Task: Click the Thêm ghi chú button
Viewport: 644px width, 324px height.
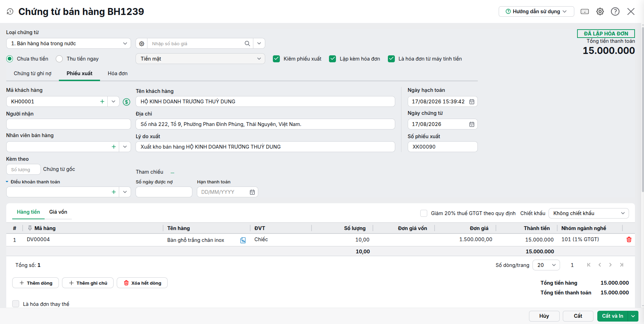Action: [x=88, y=283]
